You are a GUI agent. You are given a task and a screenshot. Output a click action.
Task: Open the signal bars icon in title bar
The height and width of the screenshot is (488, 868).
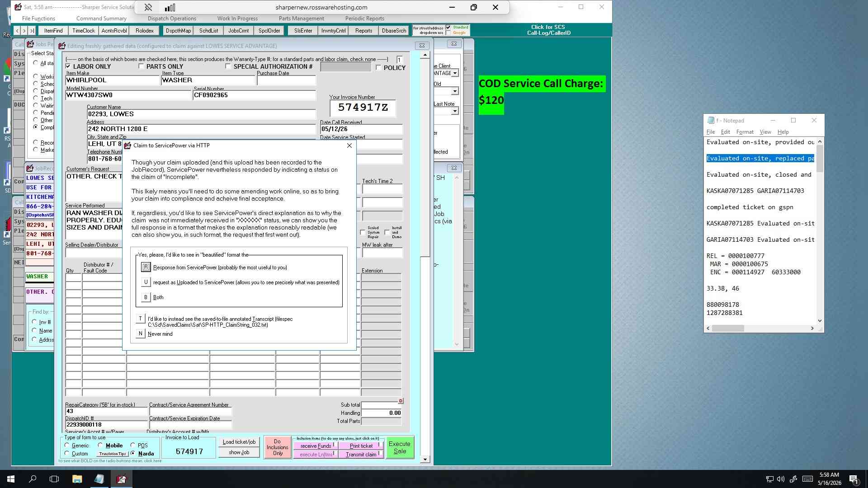170,7
